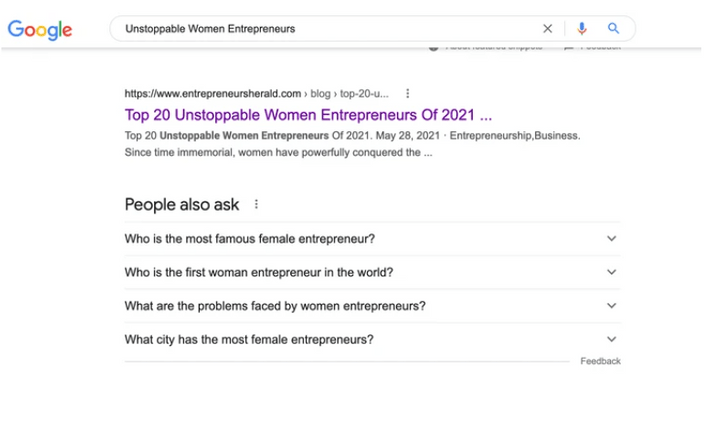Start voice search with the microphone icon
The width and height of the screenshot is (720, 424).
(x=582, y=29)
